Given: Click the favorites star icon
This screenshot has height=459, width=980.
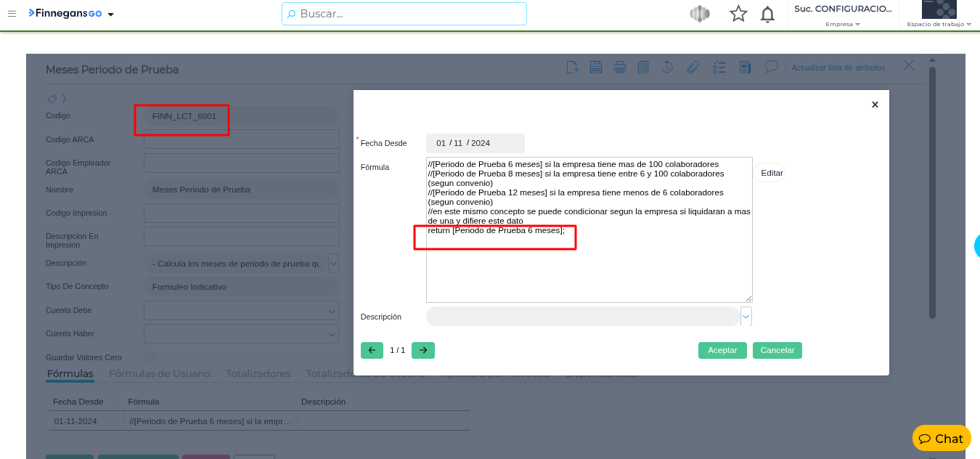Looking at the screenshot, I should pyautogui.click(x=738, y=14).
